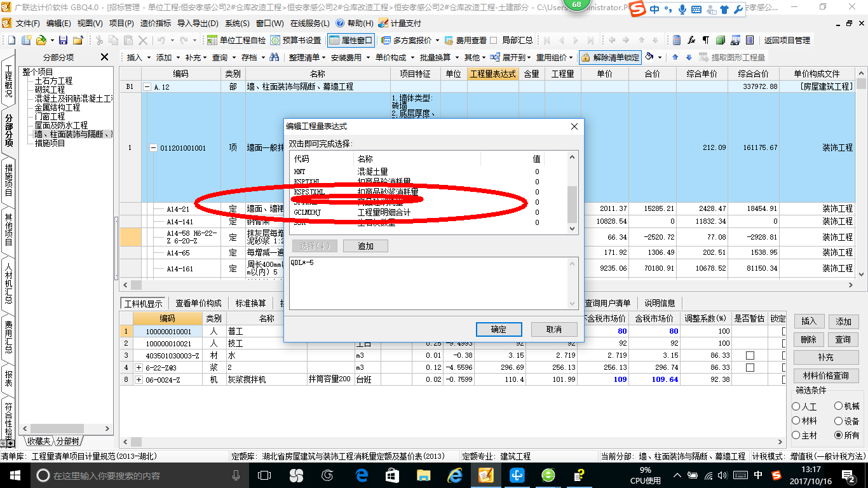Switch to 措施项目 side tab

pyautogui.click(x=8, y=180)
